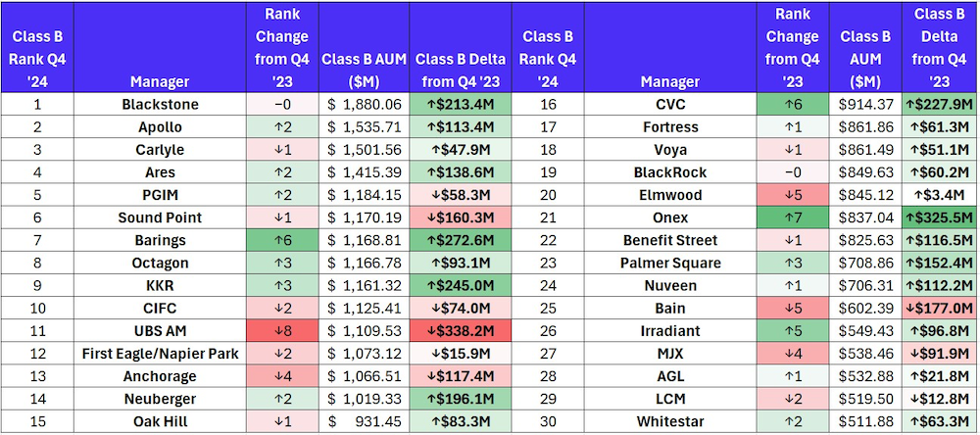Screen dimensions: 980x435
Task: Select Bain's ↓$177.0M delta cell
Action: coord(938,309)
